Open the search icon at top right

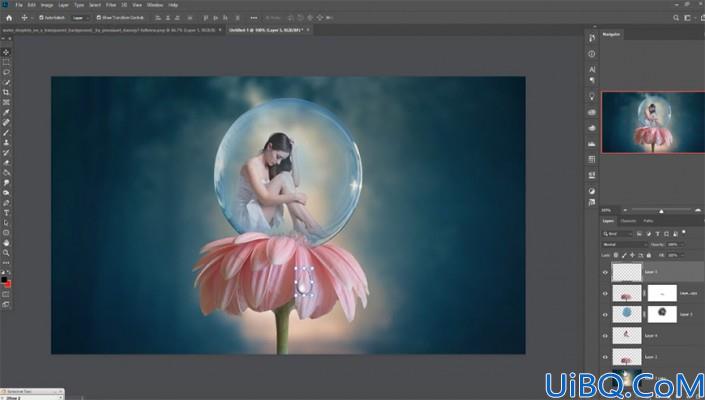point(676,18)
